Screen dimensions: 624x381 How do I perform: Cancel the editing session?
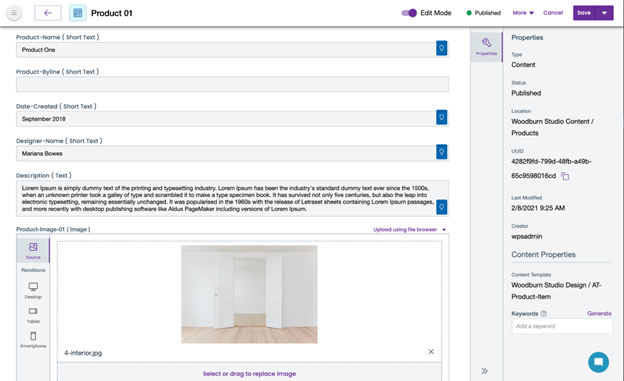553,13
